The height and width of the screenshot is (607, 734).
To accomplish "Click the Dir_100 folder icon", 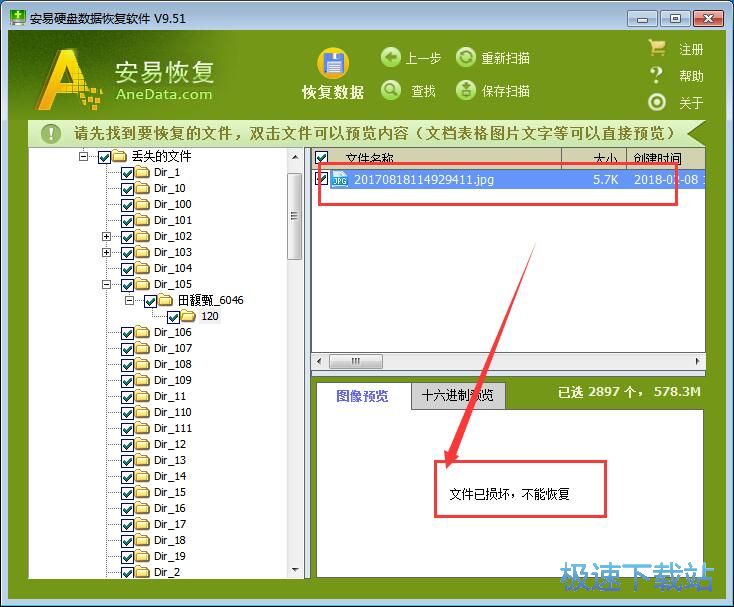I will 142,205.
